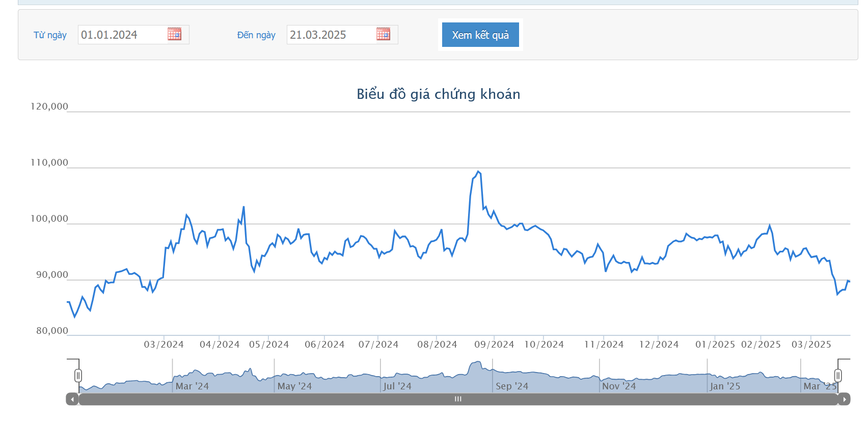Open the calendar picker for Từ ngày
The height and width of the screenshot is (422, 868).
point(174,34)
